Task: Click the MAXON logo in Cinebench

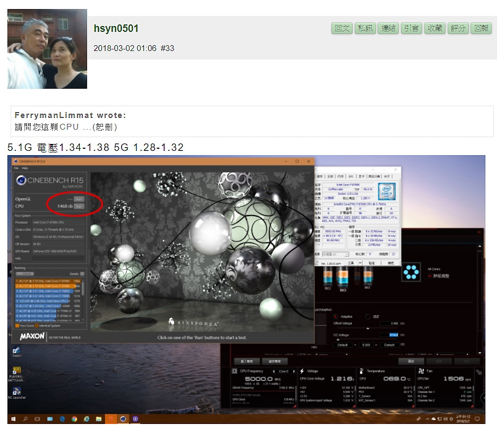Action: point(32,336)
